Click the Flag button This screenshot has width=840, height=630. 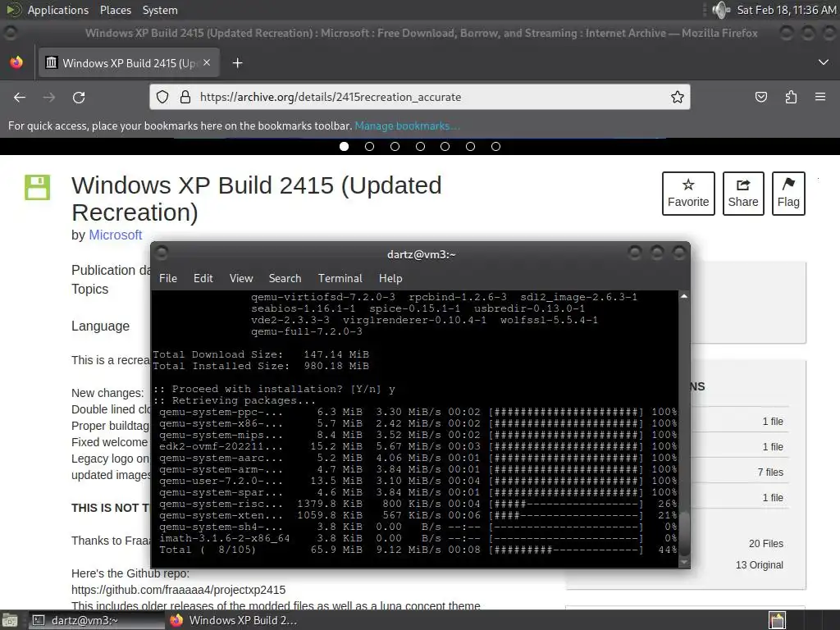(788, 194)
